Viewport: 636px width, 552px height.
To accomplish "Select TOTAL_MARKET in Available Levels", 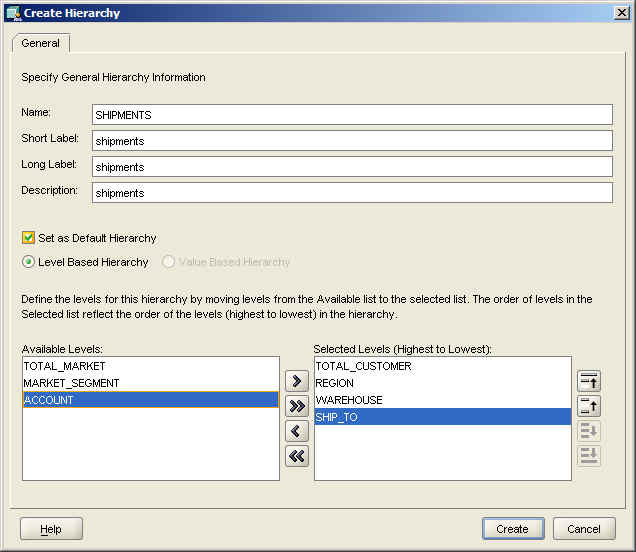I will (151, 366).
